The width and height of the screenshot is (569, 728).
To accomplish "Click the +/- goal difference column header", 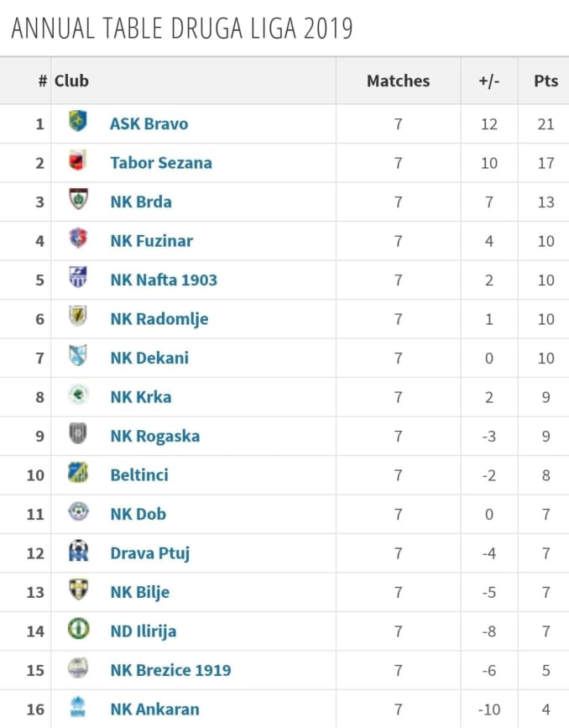I will click(488, 81).
